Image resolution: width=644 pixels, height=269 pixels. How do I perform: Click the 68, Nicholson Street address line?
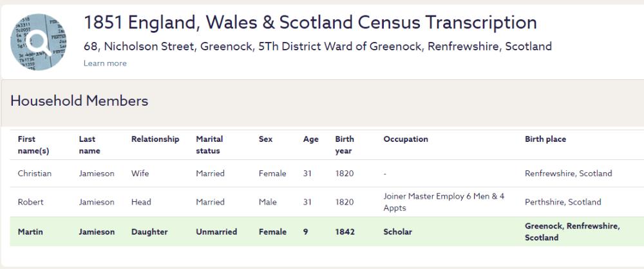(x=317, y=46)
